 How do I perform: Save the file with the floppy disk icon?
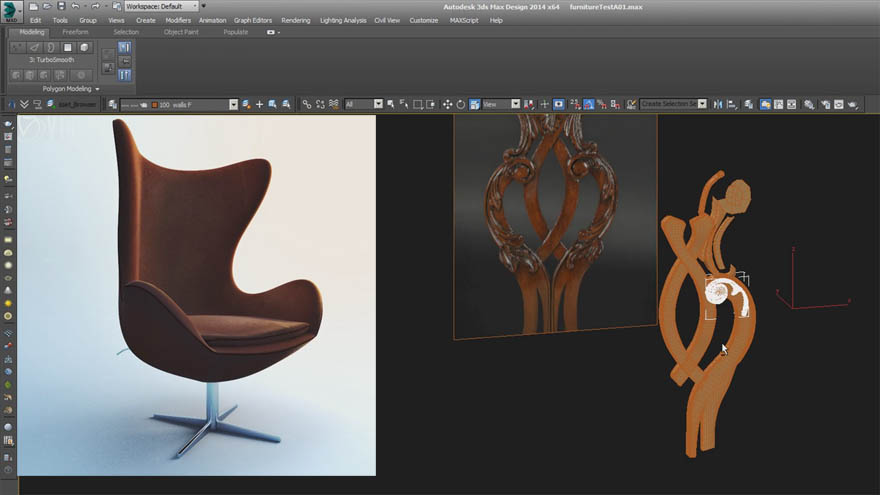(61, 6)
